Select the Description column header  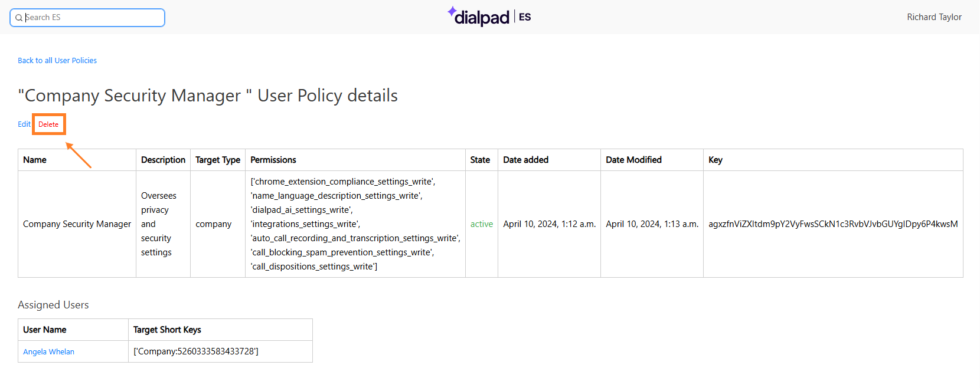[163, 160]
